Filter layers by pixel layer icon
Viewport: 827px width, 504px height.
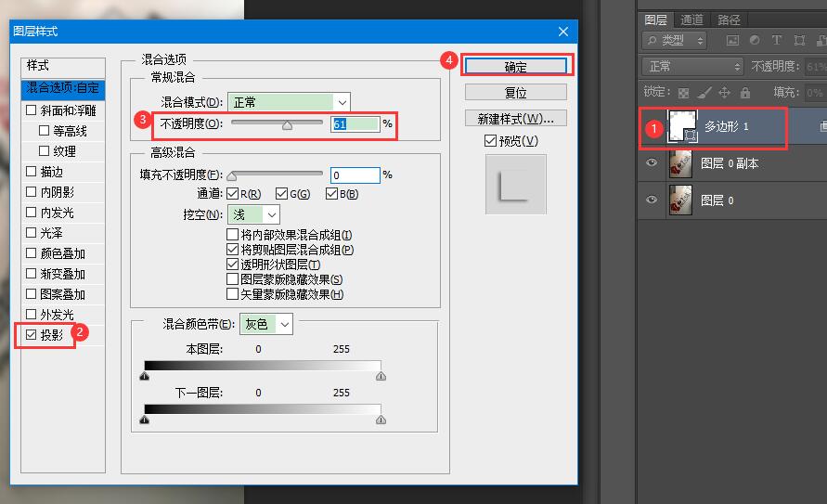(x=732, y=40)
